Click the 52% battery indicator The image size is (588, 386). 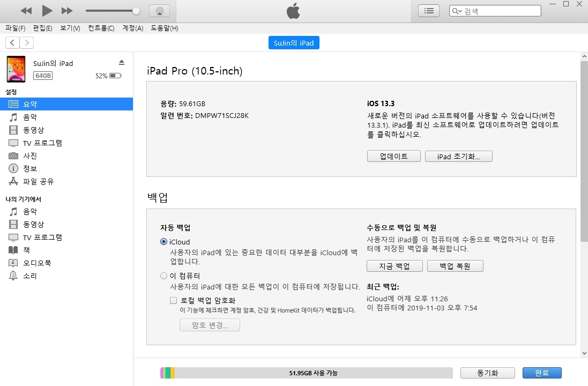(x=108, y=76)
